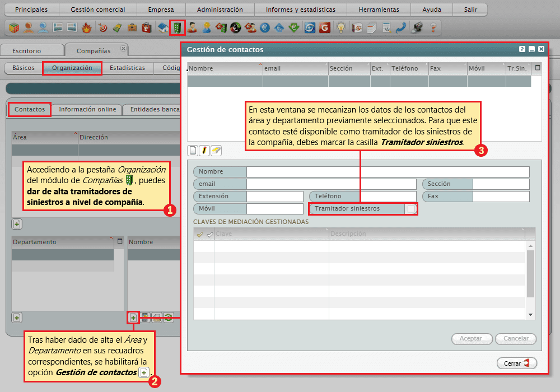Click the phone-book icon beside add contact

click(144, 318)
